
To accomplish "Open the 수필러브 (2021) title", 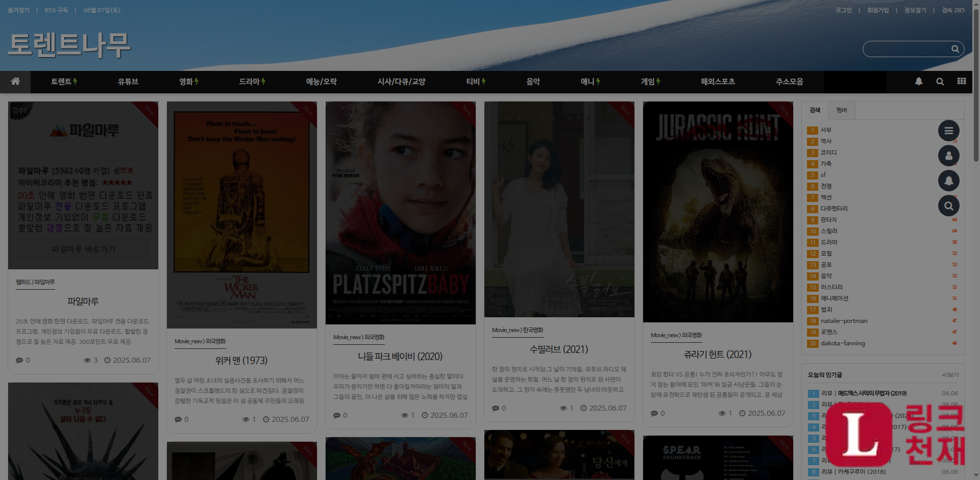I will pos(559,349).
